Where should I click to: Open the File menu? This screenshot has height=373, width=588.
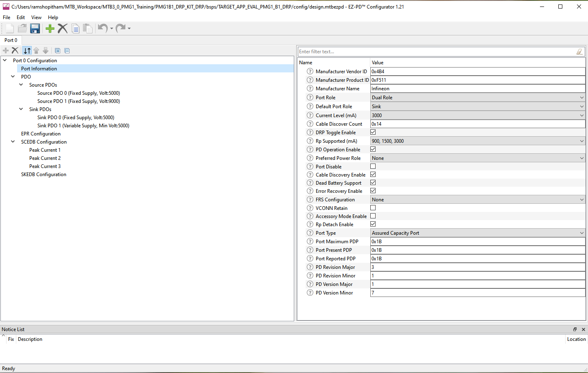7,17
